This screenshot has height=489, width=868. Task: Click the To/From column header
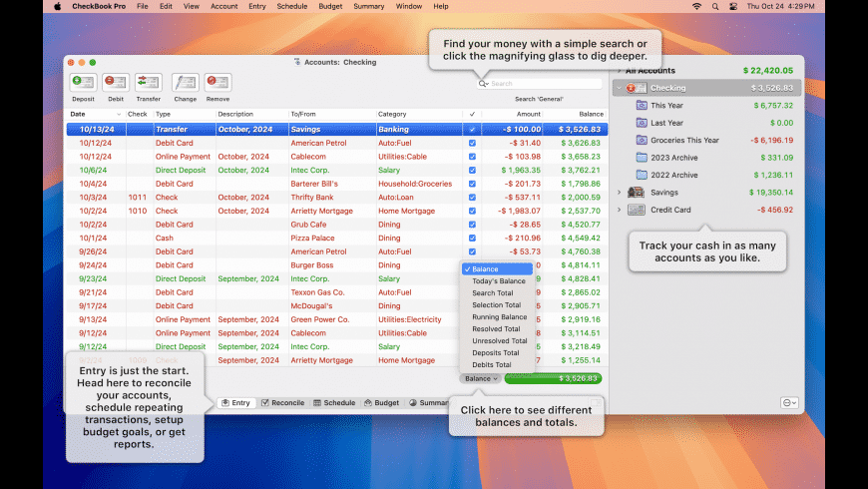(x=332, y=114)
